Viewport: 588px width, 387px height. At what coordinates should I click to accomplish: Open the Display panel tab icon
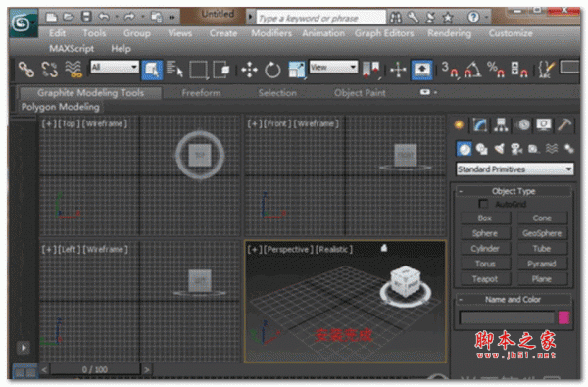coord(544,124)
